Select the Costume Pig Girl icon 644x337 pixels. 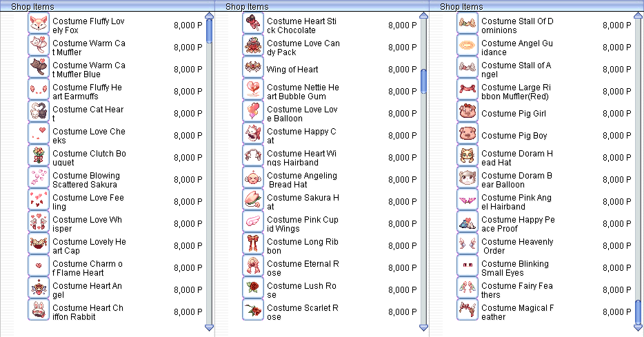point(467,112)
